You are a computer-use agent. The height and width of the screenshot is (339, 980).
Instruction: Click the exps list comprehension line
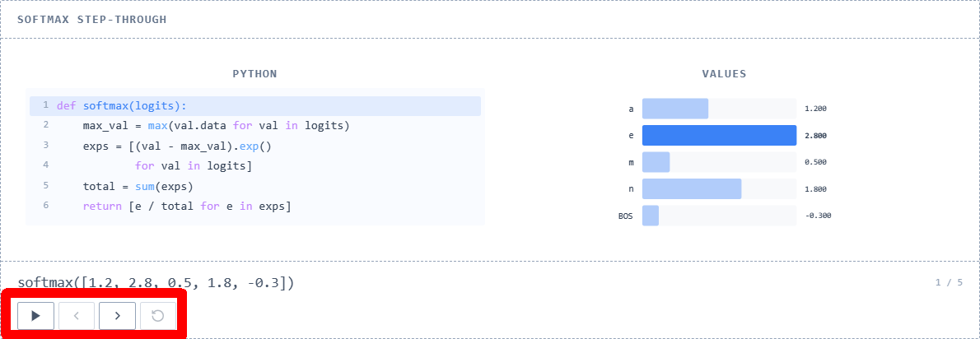point(176,146)
